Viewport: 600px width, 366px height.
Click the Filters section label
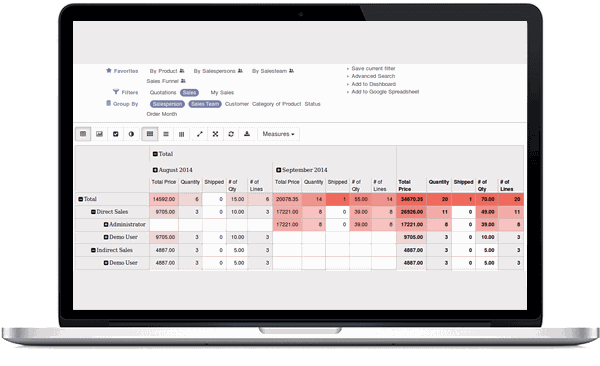130,93
